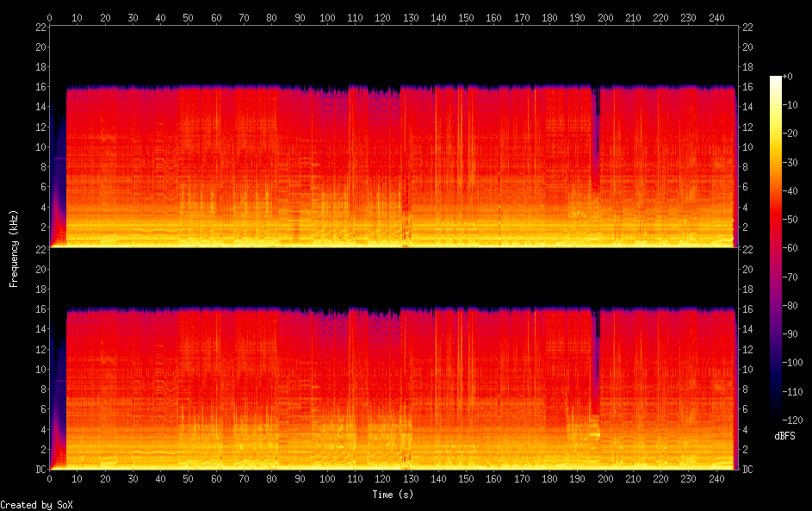Click the upper channel spectrogram plot

394,137
